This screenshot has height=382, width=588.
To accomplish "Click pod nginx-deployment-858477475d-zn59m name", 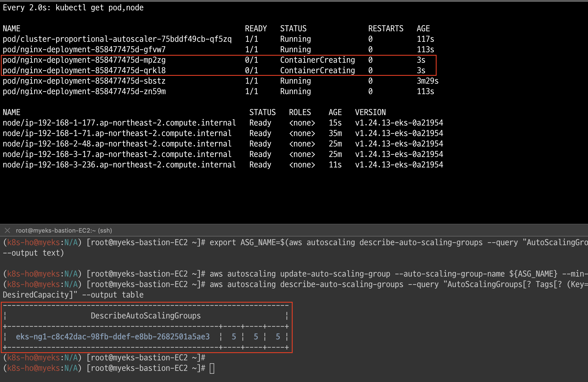I will [84, 92].
